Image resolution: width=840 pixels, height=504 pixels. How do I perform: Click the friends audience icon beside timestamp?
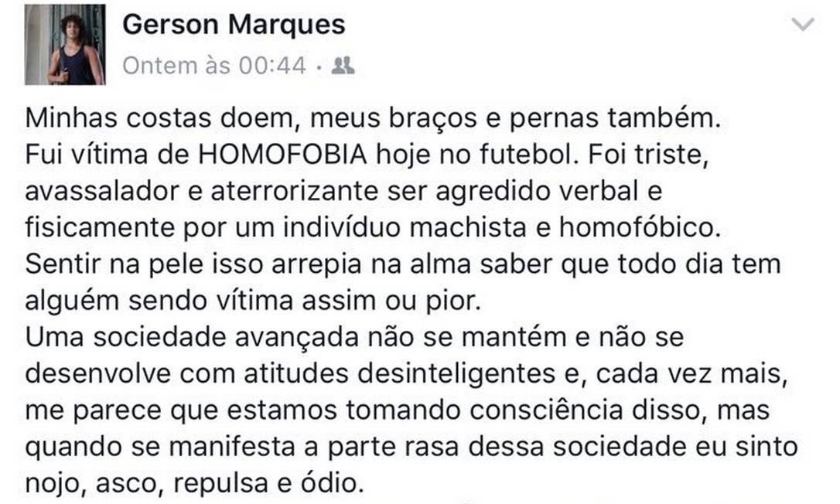point(343,66)
